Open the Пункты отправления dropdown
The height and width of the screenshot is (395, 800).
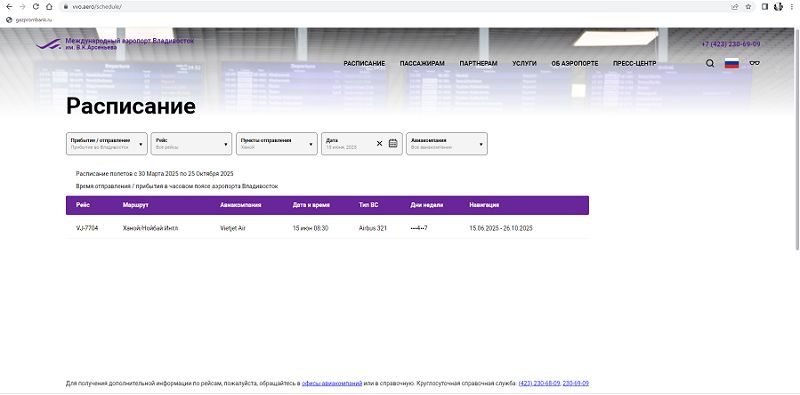coord(277,143)
